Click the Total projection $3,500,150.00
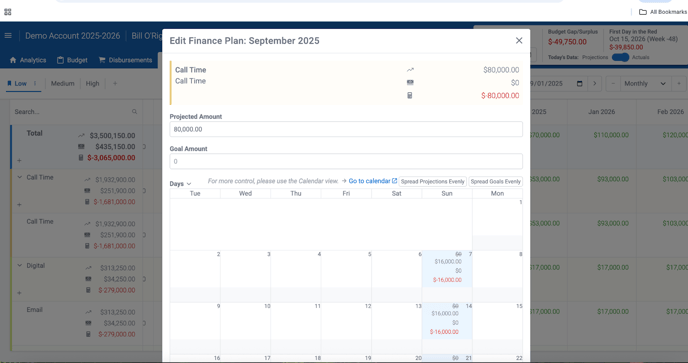Image resolution: width=688 pixels, height=363 pixels. click(112, 136)
